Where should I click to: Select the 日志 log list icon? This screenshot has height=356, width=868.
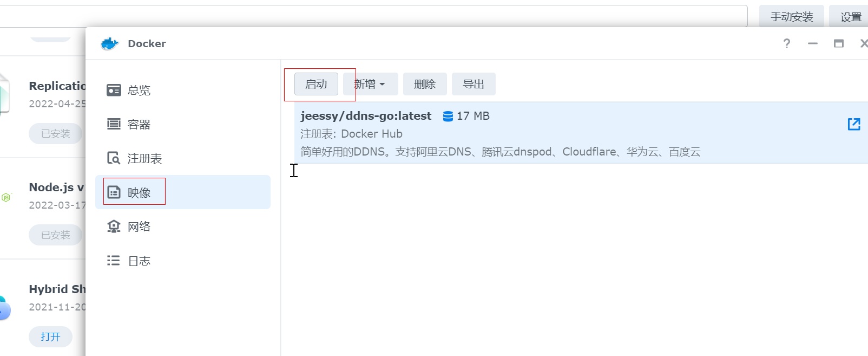(x=114, y=261)
